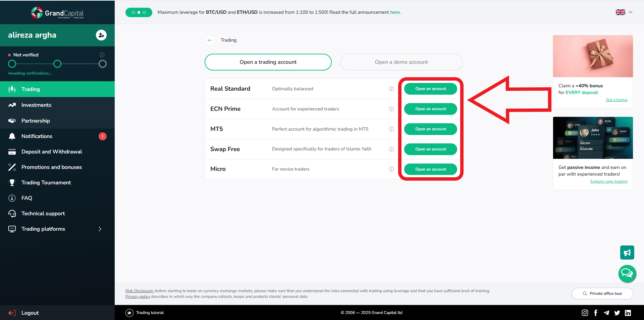Click the copy trading promo image
Image resolution: width=644 pixels, height=320 pixels.
pyautogui.click(x=593, y=138)
